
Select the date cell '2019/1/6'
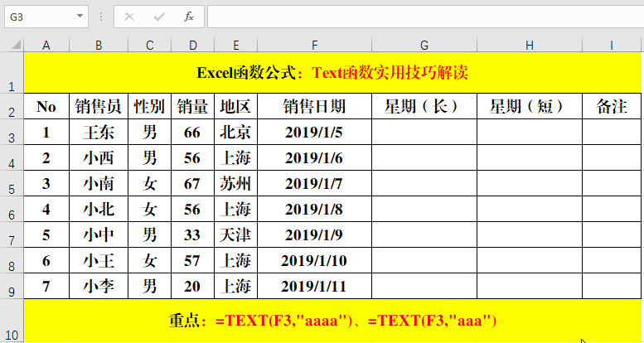pos(315,157)
